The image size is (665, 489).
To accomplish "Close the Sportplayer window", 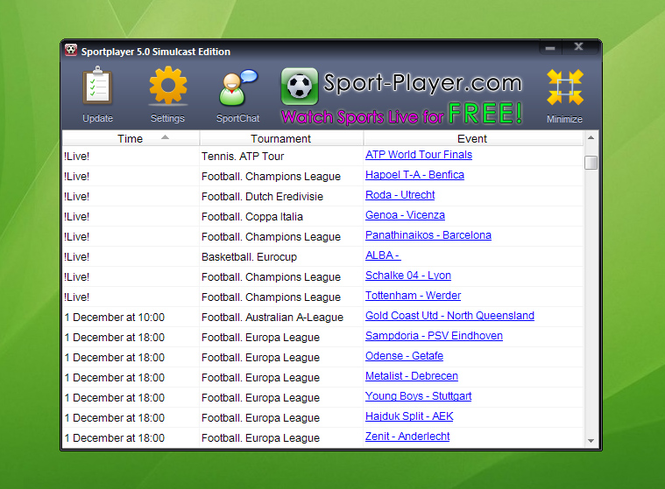I will click(x=579, y=47).
